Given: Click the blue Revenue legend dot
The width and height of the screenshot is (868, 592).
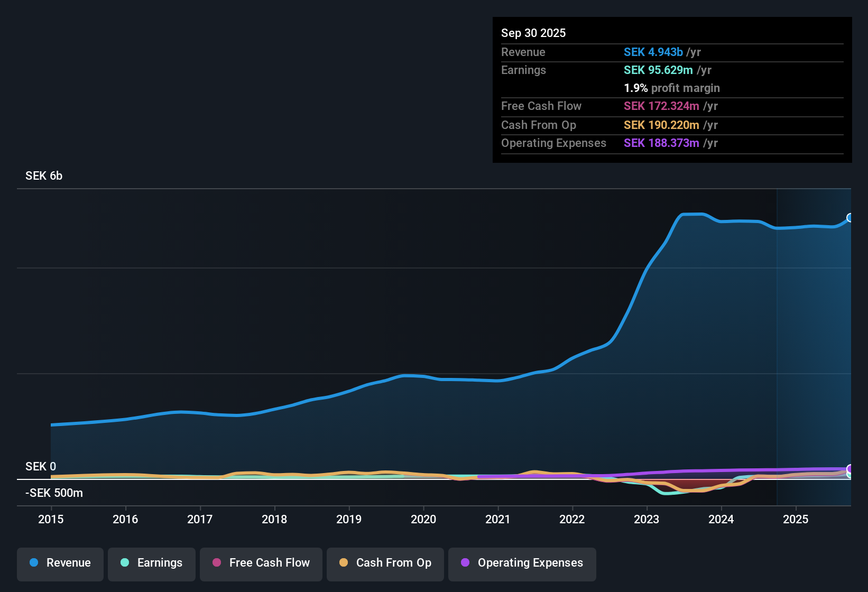Looking at the screenshot, I should (34, 563).
